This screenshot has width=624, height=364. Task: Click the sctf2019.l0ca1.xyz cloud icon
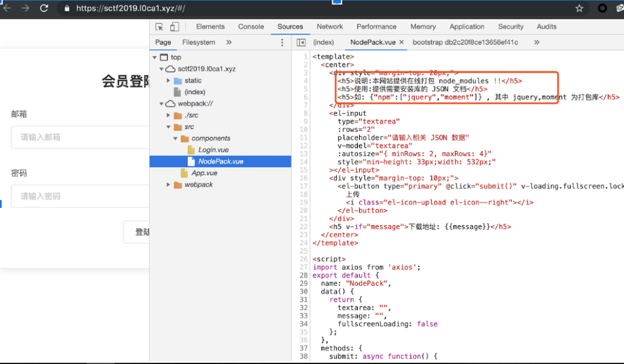[x=170, y=69]
